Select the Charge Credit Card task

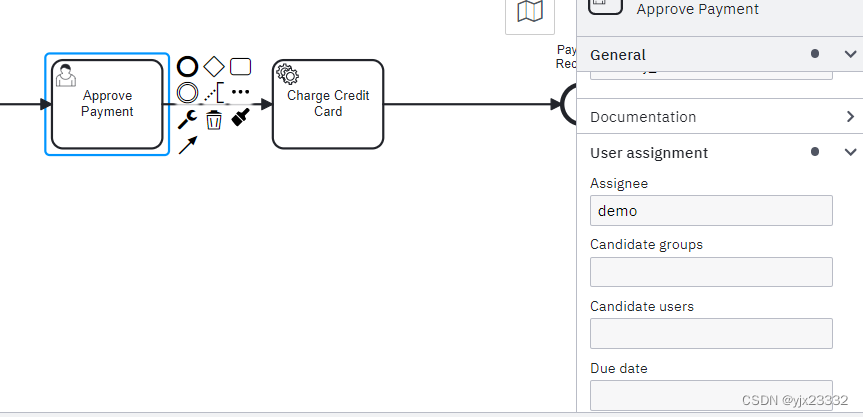(328, 104)
